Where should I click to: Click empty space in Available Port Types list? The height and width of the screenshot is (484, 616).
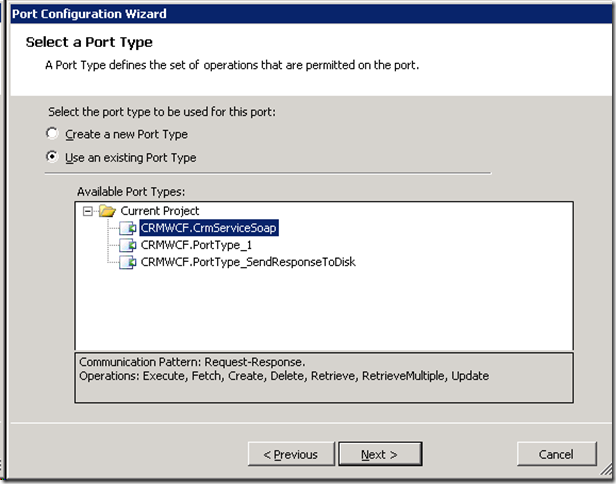pos(400,310)
